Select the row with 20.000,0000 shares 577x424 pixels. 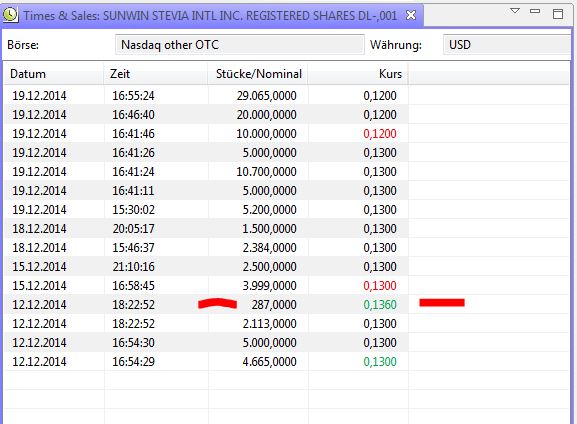pyautogui.click(x=286, y=114)
